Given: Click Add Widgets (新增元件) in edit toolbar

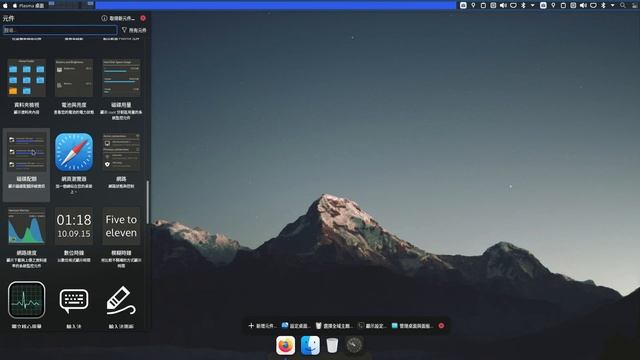Looking at the screenshot, I should coord(262,326).
